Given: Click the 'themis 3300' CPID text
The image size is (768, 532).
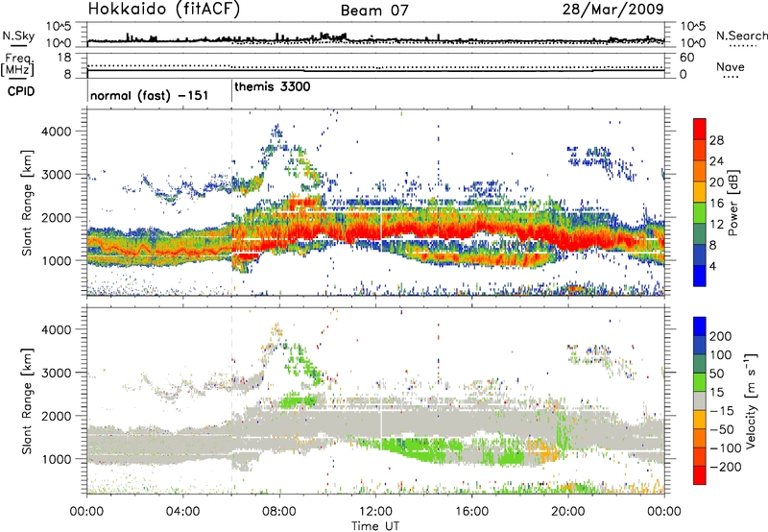Looking at the screenshot, I should 273,86.
